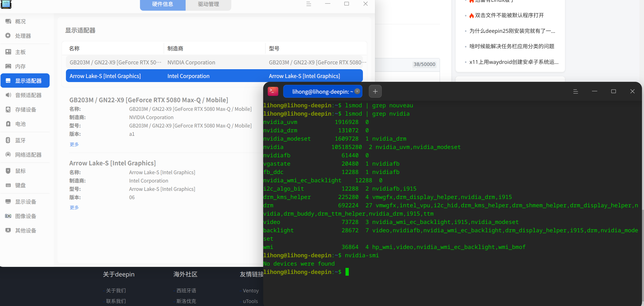Select the 处理器 processor sidebar icon

[x=8, y=36]
